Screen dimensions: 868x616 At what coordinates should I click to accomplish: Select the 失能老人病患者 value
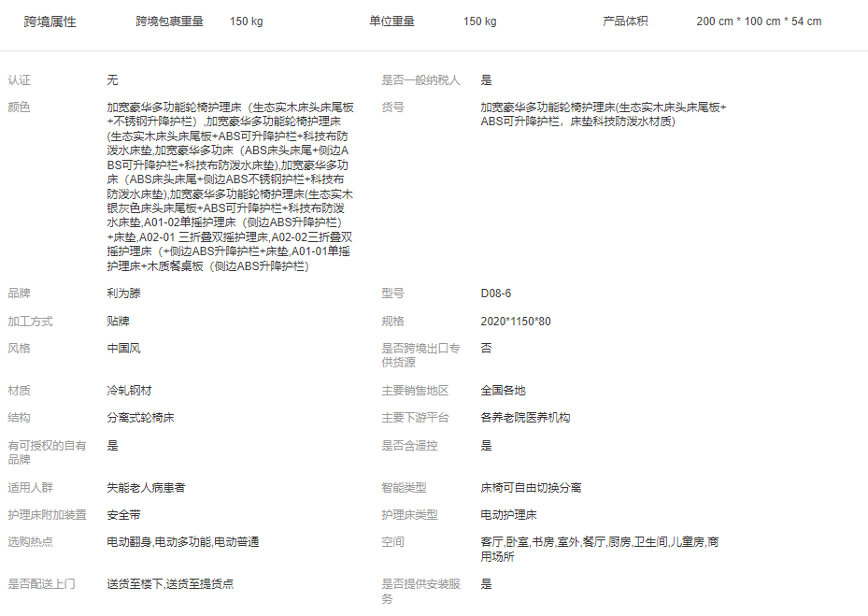146,488
